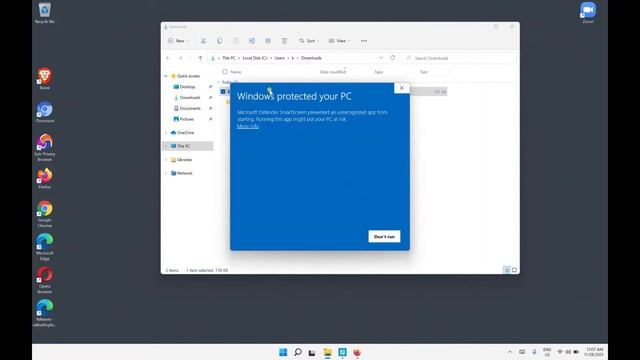This screenshot has width=640, height=360.
Task: Switch to details view in Explorer status bar
Action: [x=507, y=270]
